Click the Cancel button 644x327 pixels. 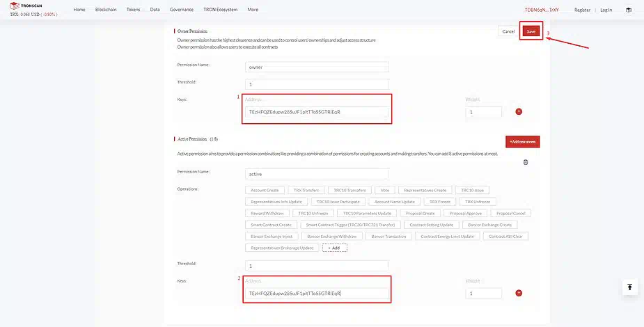[x=508, y=31]
